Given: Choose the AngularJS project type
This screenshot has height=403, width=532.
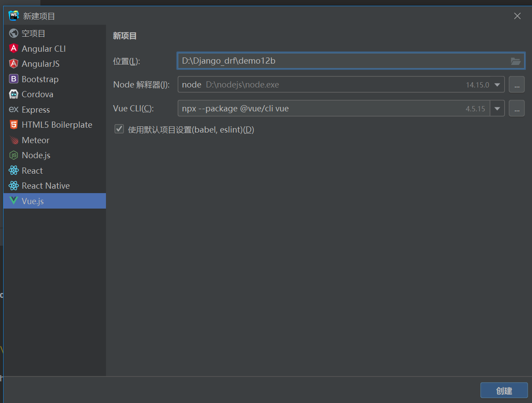Looking at the screenshot, I should (x=55, y=64).
